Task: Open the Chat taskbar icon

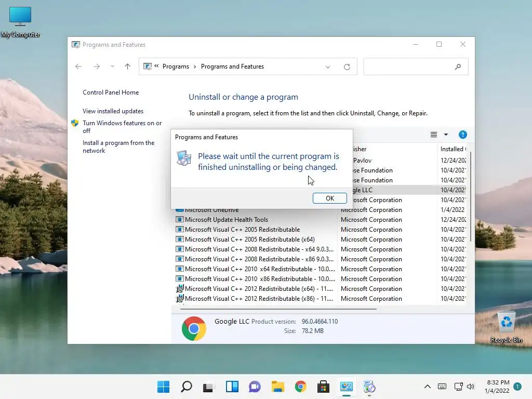Action: coord(255,387)
